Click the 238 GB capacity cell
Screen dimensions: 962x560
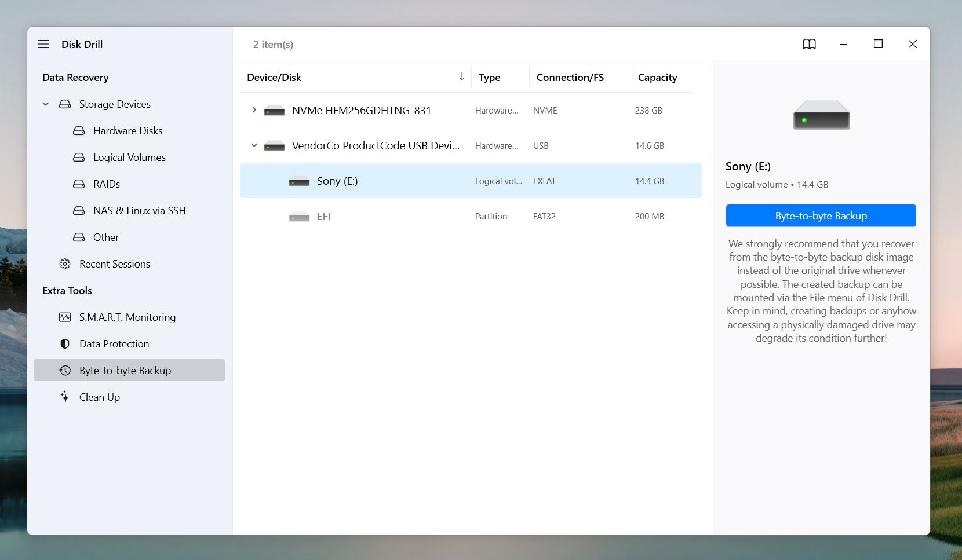pos(648,111)
